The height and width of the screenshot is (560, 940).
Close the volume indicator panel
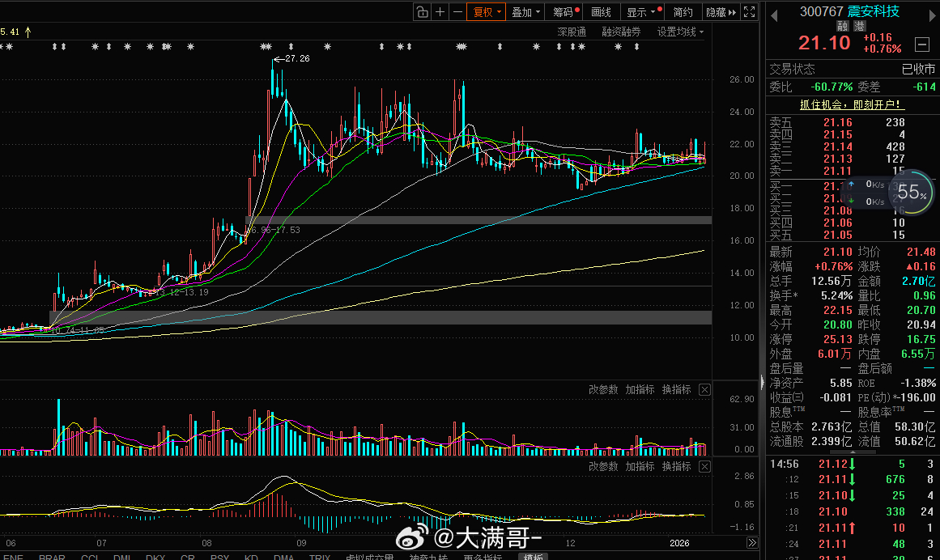pos(705,390)
